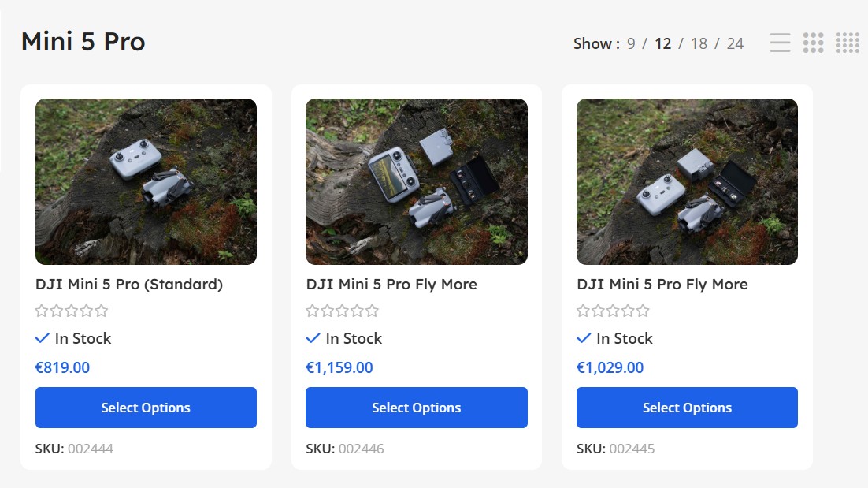Select Options for the €1,029.00 Fly More
The image size is (868, 488).
pos(687,408)
